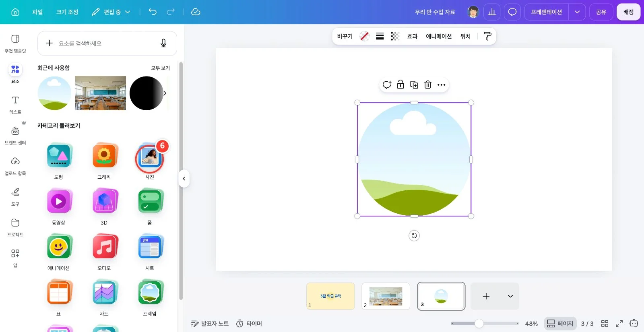Open the comments speech bubble

(x=512, y=12)
